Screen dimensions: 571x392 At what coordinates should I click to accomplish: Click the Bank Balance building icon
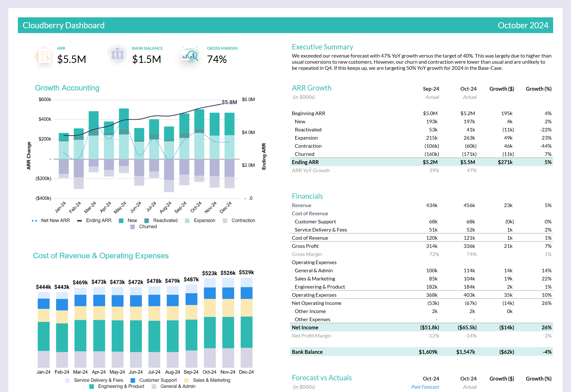coord(117,54)
